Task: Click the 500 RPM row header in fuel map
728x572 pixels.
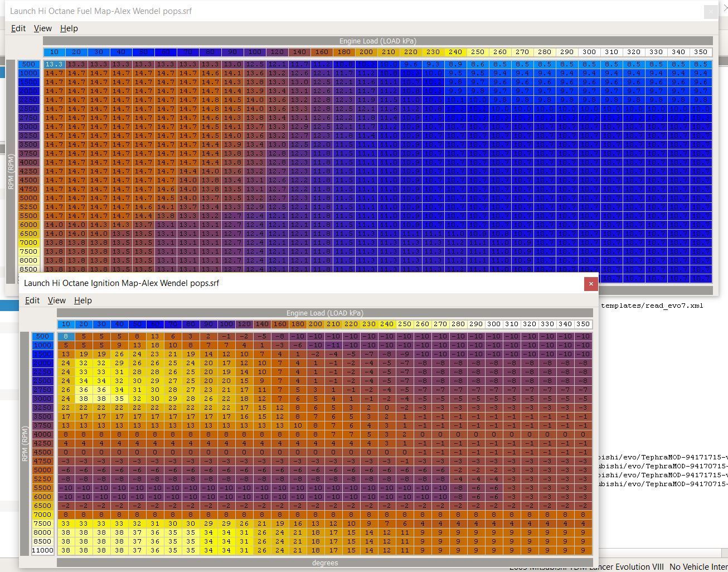Action: pyautogui.click(x=29, y=64)
